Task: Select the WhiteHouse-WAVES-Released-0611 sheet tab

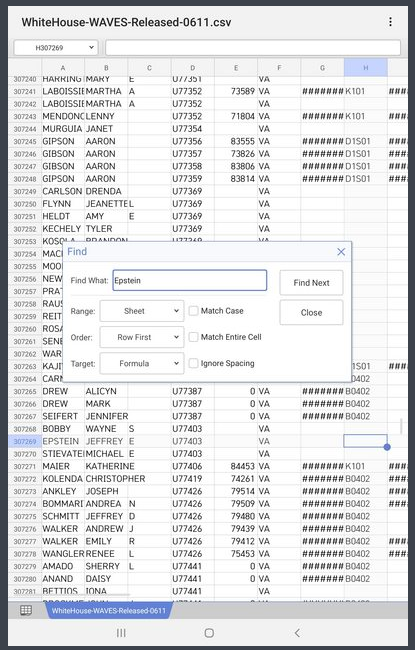Action: 109,610
